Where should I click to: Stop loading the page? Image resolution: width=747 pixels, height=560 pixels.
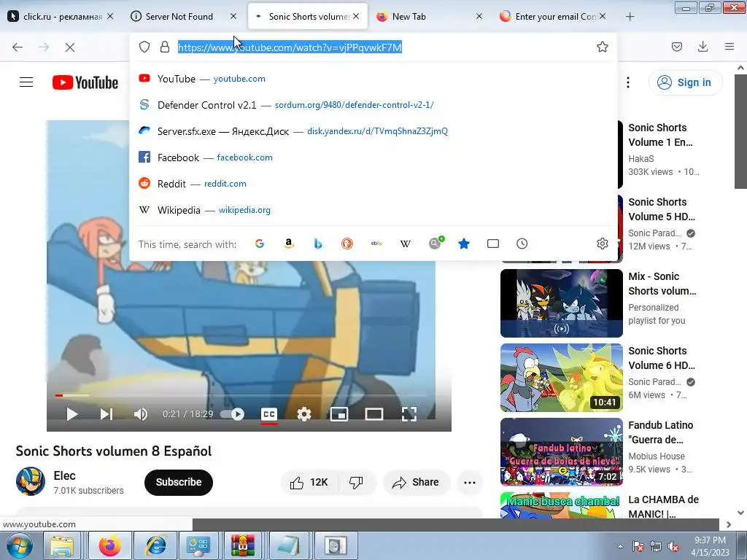70,47
